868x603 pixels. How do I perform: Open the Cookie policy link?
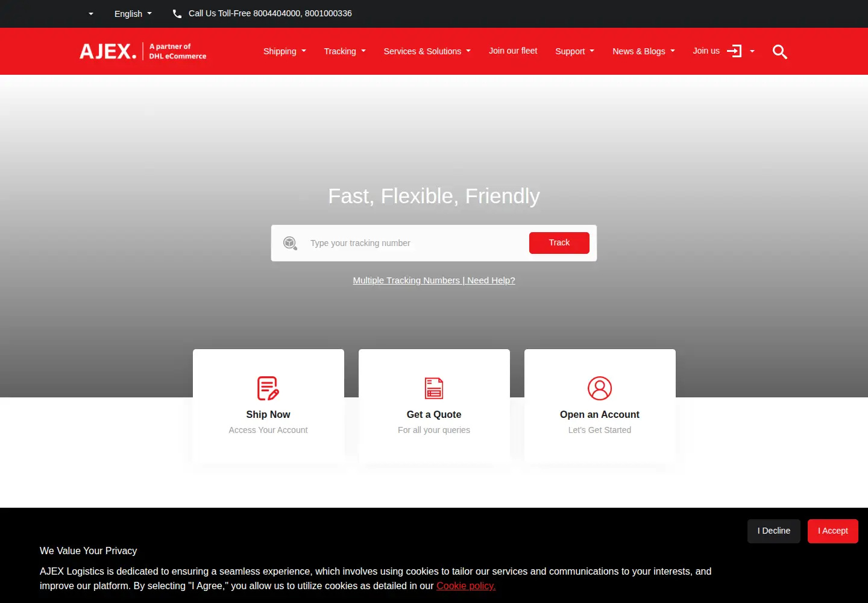466,586
